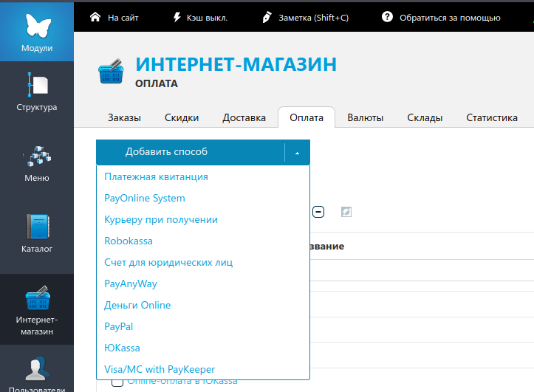The width and height of the screenshot is (534, 392).
Task: Check the Online-оплата в ЮKassa checkbox
Action: point(117,382)
